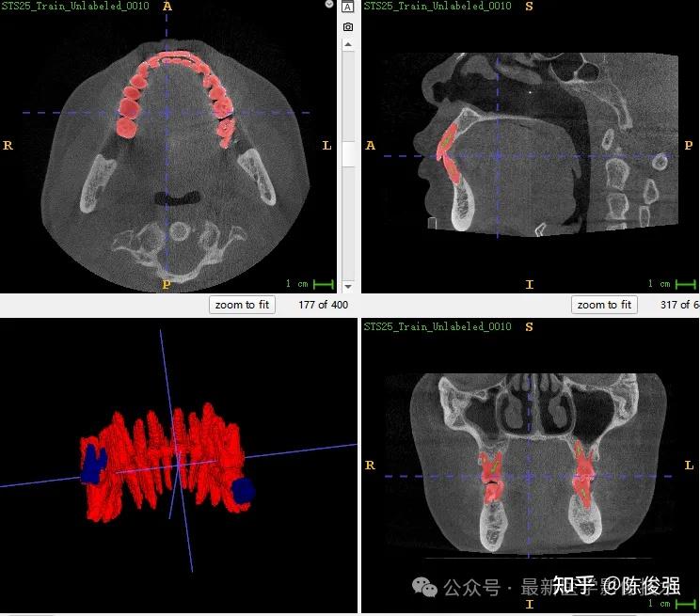The image size is (700, 616).
Task: Click the coronal view STS25_Train_Unlabeled_0010 title
Action: 437,326
